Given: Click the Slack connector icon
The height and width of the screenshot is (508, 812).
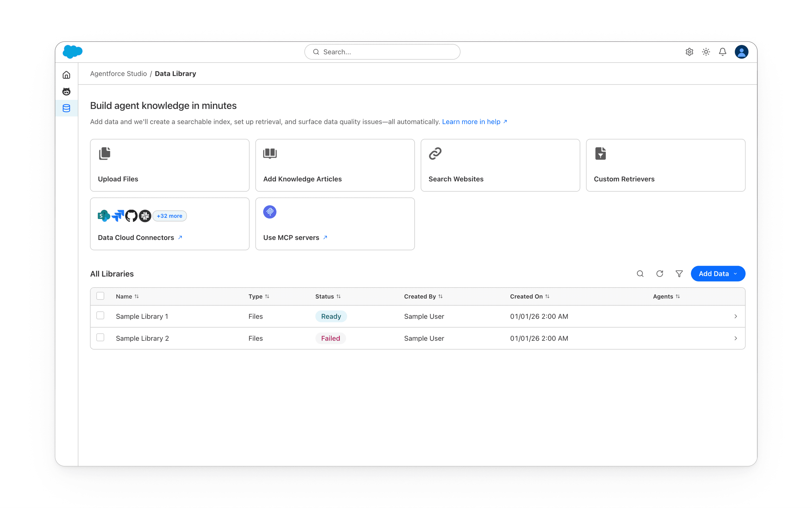Looking at the screenshot, I should [x=145, y=216].
